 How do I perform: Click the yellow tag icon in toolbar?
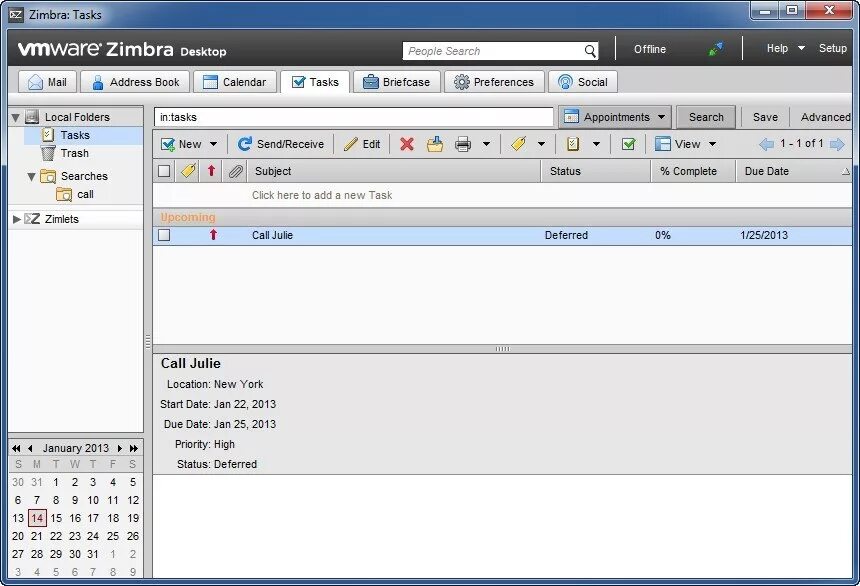[518, 144]
